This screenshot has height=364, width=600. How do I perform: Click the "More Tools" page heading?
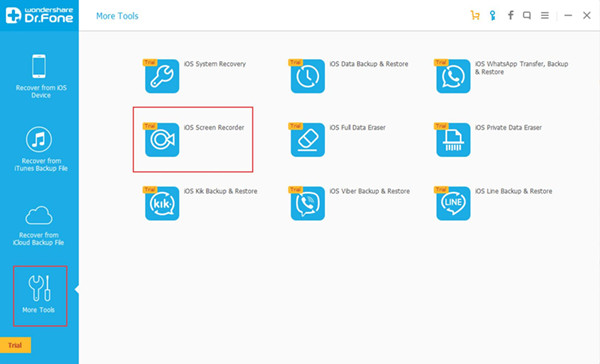point(117,16)
